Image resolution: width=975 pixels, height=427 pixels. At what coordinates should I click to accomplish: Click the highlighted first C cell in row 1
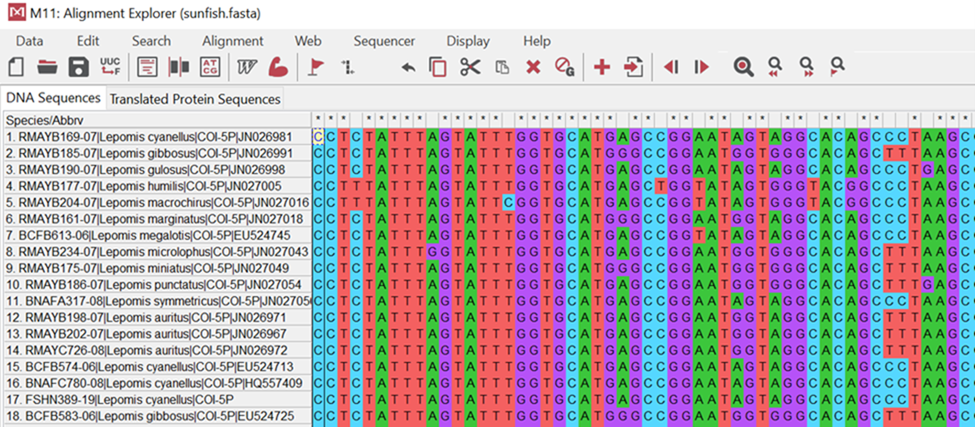click(x=318, y=136)
